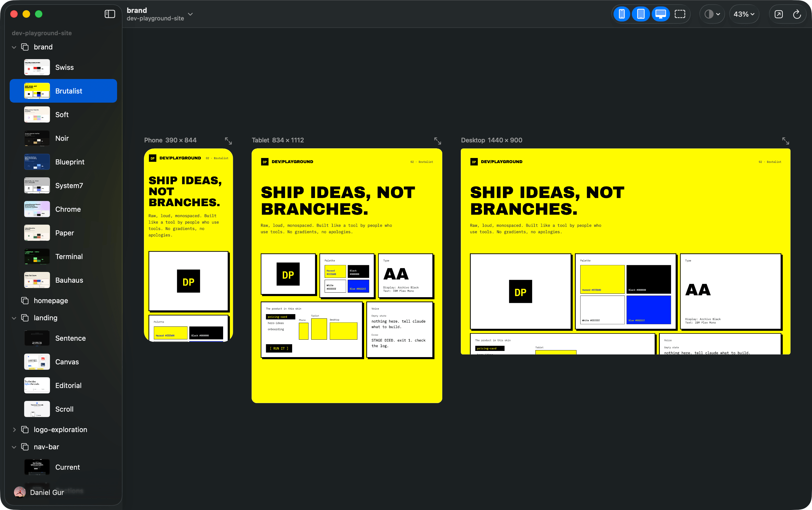This screenshot has width=812, height=510.
Task: Click the Paper variant thumbnail
Action: point(37,233)
